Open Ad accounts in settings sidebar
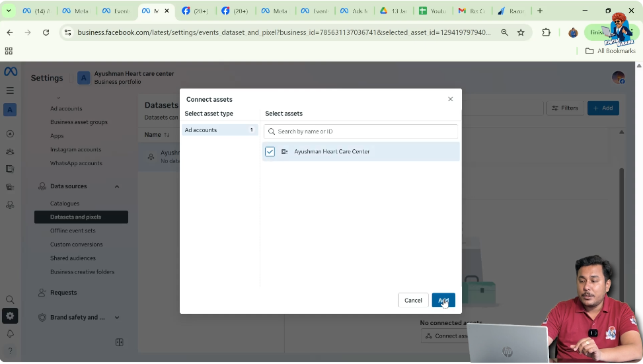The height and width of the screenshot is (364, 643). coord(66,108)
